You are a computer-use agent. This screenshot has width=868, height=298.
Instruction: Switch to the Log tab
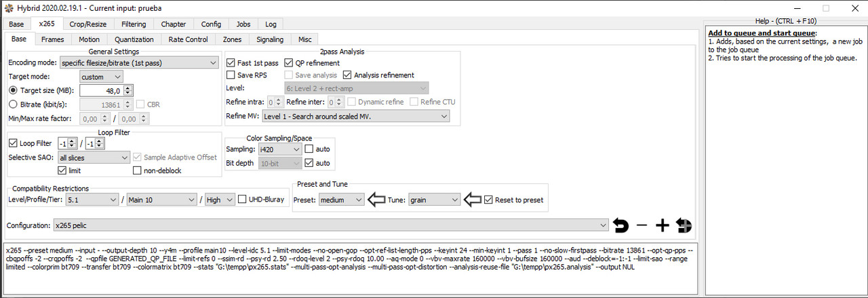271,24
